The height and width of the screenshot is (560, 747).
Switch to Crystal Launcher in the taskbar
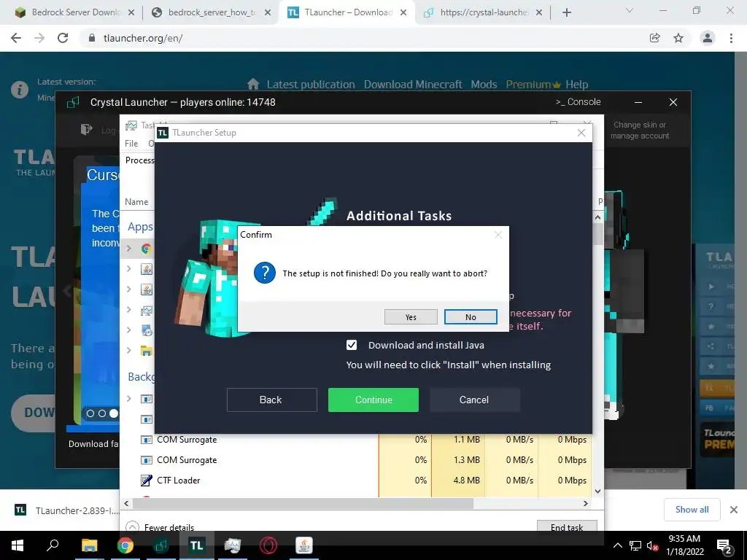161,545
